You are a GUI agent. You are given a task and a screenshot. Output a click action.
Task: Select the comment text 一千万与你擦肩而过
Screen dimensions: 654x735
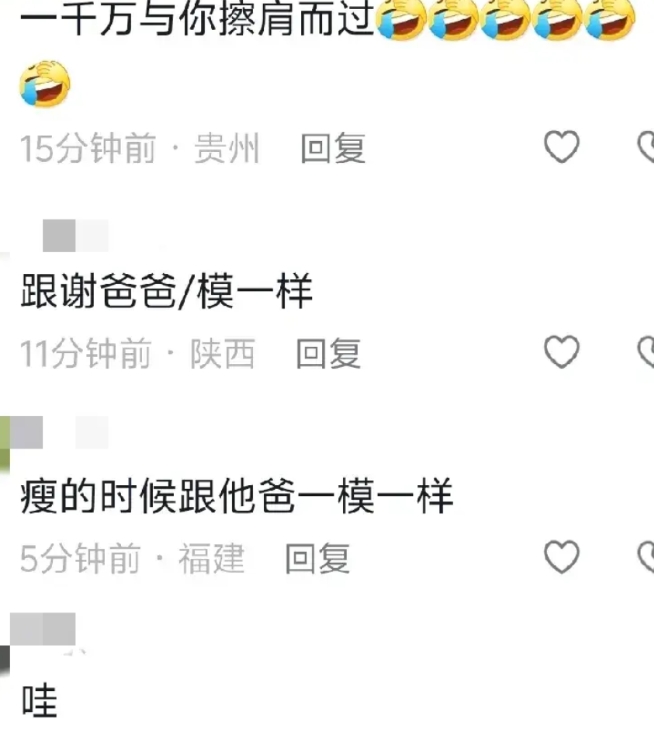click(197, 19)
